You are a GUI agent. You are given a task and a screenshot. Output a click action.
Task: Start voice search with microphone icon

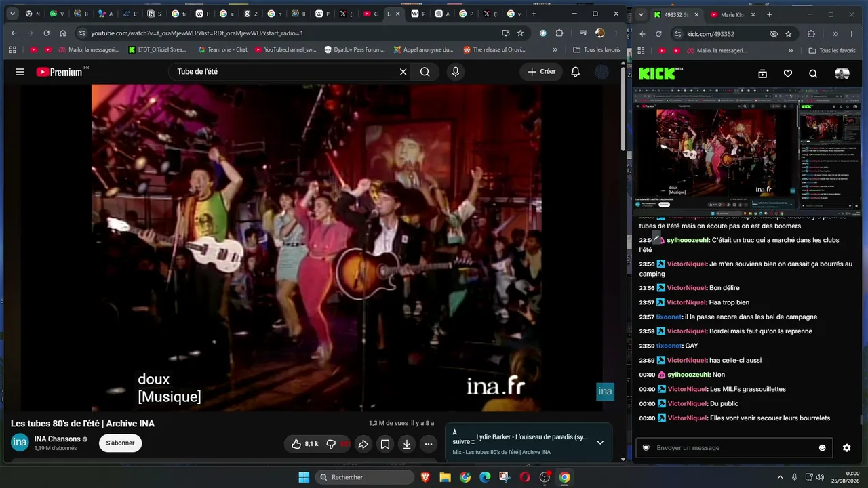tap(456, 72)
